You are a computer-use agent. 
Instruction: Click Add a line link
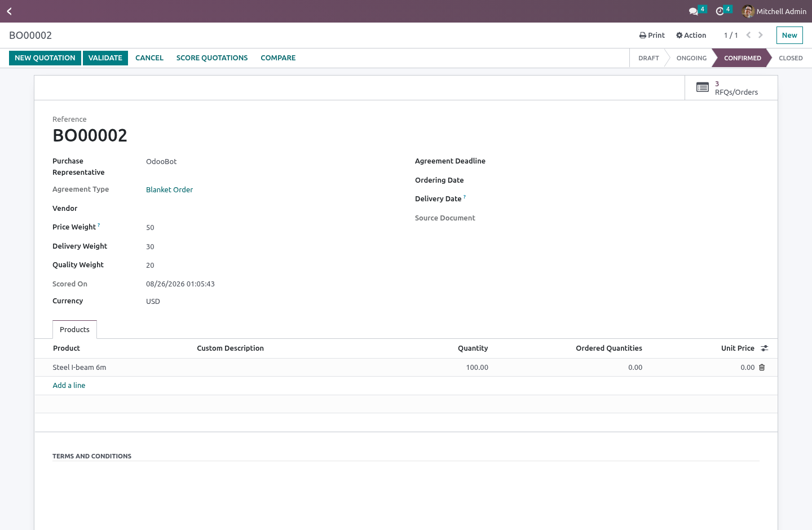point(69,386)
